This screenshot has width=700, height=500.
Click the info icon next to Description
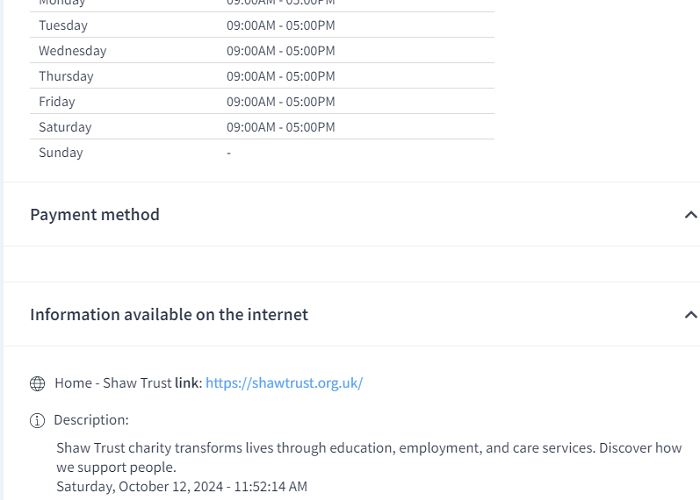(x=38, y=421)
